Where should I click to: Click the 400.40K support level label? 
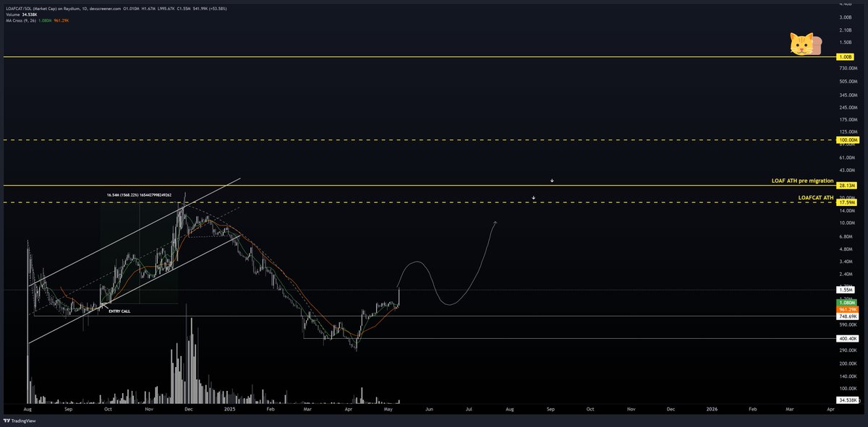pos(846,337)
